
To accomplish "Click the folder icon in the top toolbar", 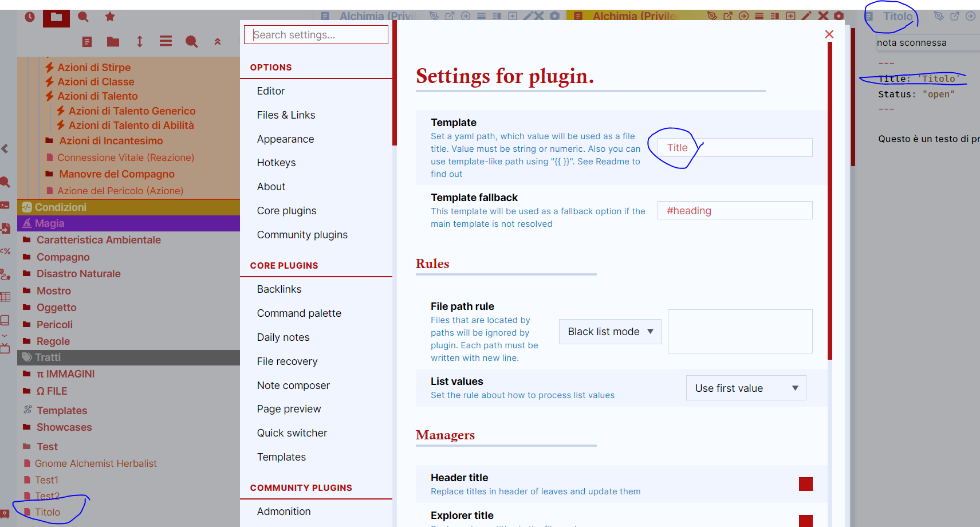I will [x=56, y=17].
